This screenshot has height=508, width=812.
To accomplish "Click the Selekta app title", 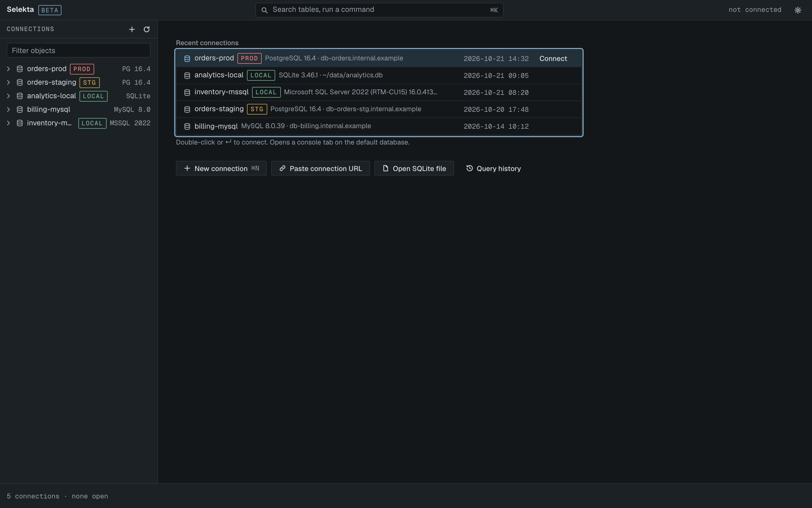I will [20, 9].
